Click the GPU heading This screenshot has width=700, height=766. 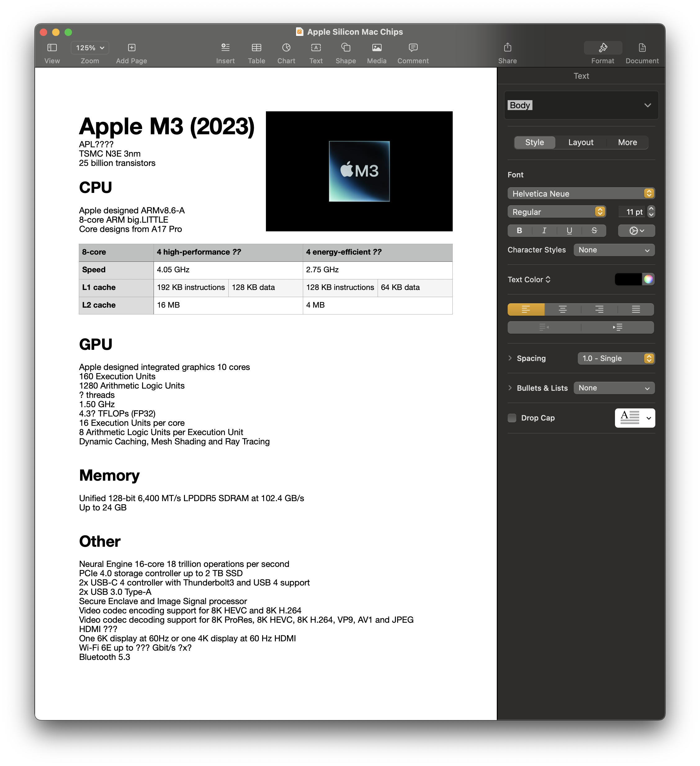96,345
